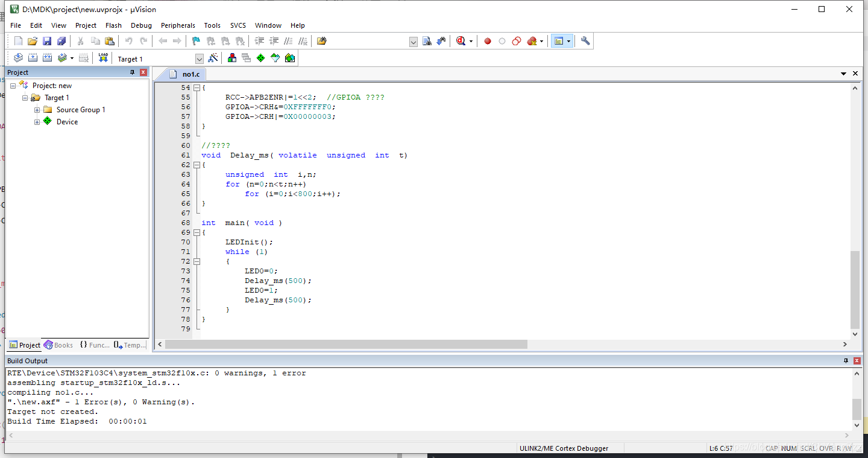
Task: Comment selection using the // toolbar icon
Action: 289,41
